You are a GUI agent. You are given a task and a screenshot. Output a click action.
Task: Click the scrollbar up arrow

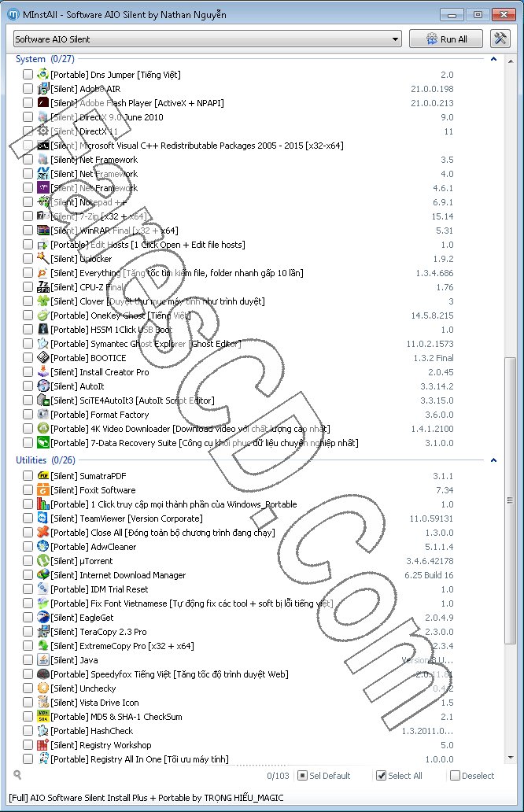(511, 61)
